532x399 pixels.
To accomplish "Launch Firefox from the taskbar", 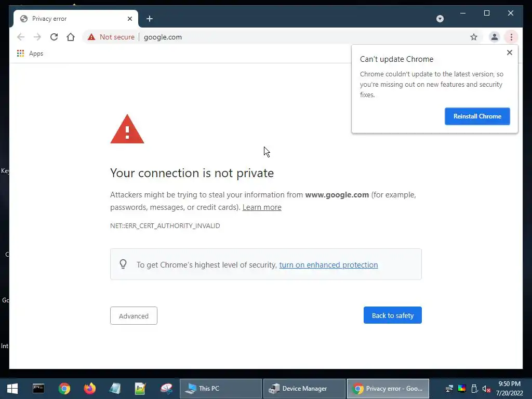I will 89,389.
